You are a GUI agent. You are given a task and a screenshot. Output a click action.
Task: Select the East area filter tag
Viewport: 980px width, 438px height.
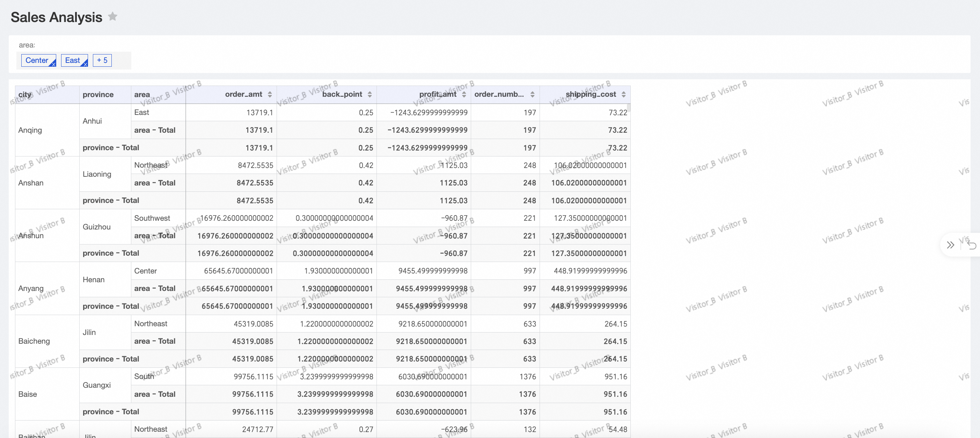pyautogui.click(x=72, y=60)
